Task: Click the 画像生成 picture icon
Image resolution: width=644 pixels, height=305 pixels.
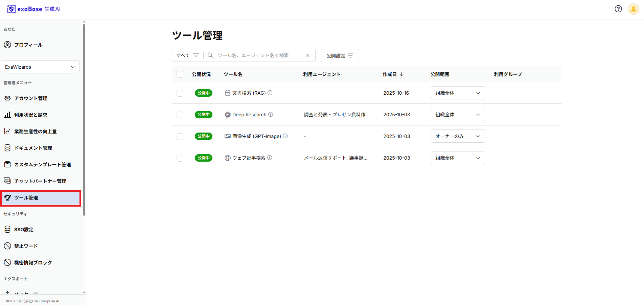Action: (x=228, y=136)
